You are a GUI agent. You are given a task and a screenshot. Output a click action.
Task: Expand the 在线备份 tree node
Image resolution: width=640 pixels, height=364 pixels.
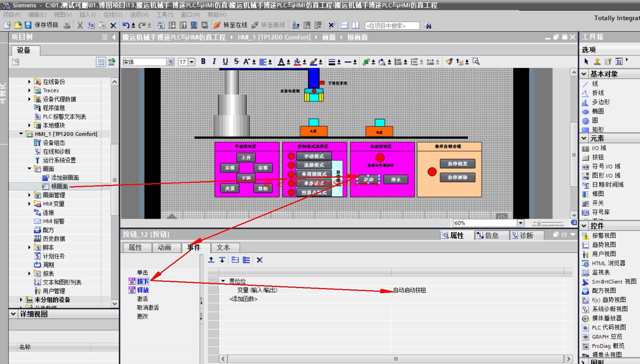(29, 81)
